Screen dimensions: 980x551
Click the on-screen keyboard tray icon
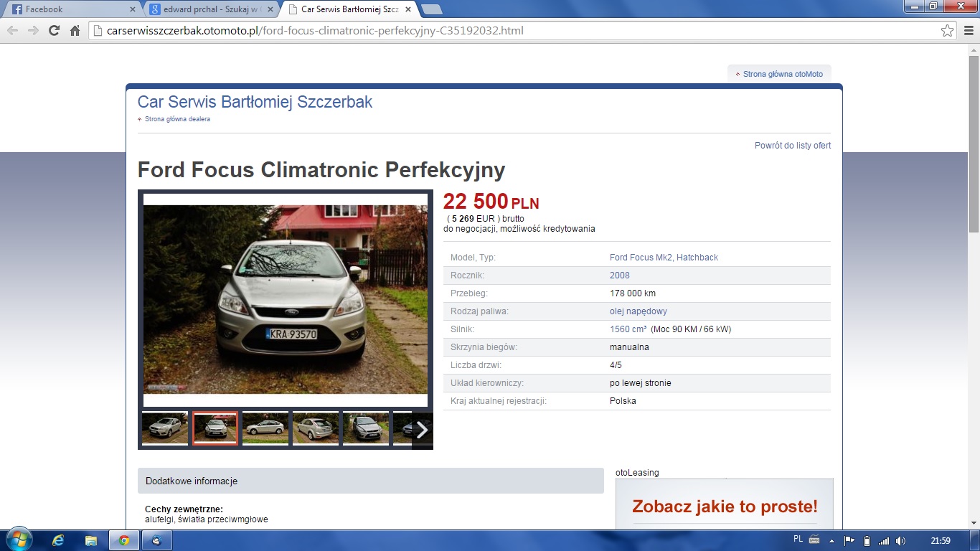[814, 540]
